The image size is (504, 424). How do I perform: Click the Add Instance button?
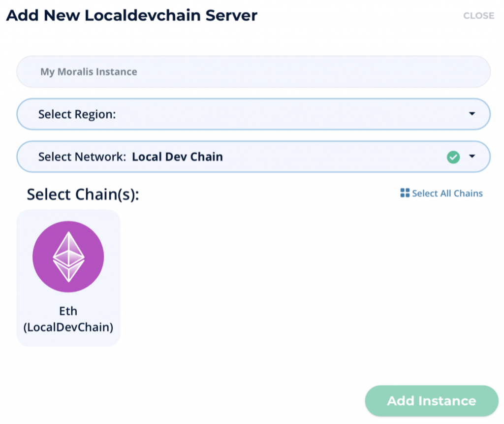tap(431, 401)
